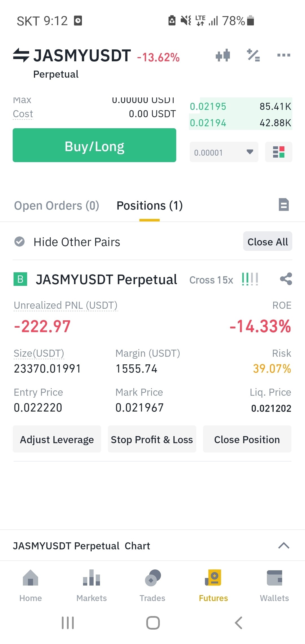The width and height of the screenshot is (305, 644).
Task: Open the futures calculator icon
Action: pyautogui.click(x=253, y=55)
